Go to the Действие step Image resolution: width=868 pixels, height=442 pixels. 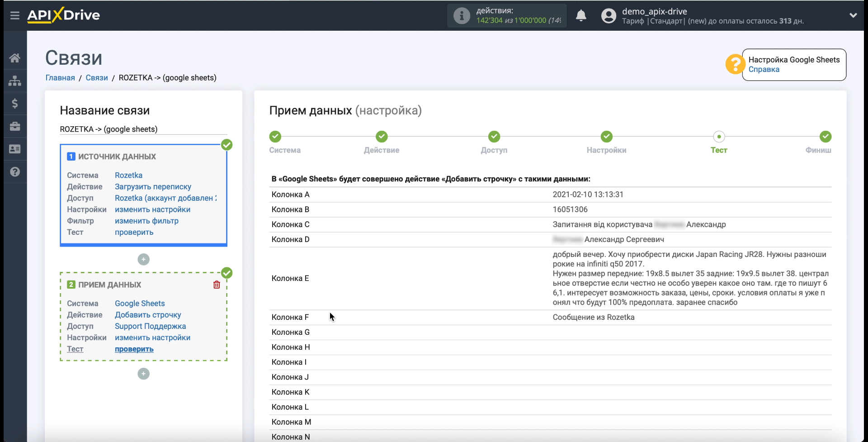382,150
